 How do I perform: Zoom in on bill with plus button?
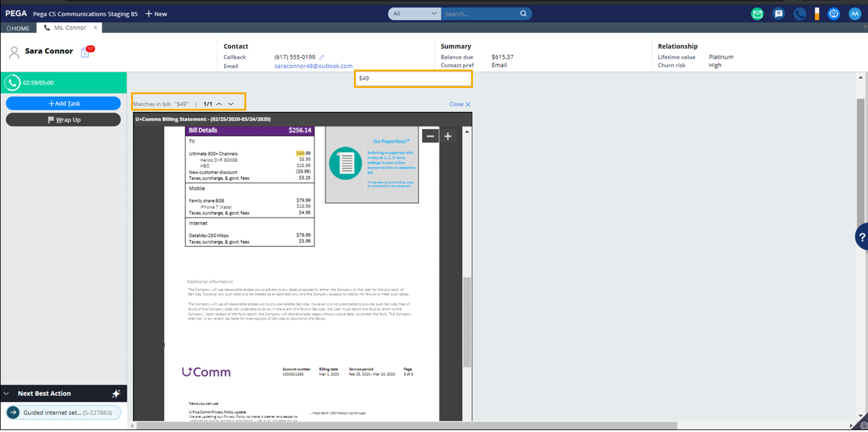[448, 136]
